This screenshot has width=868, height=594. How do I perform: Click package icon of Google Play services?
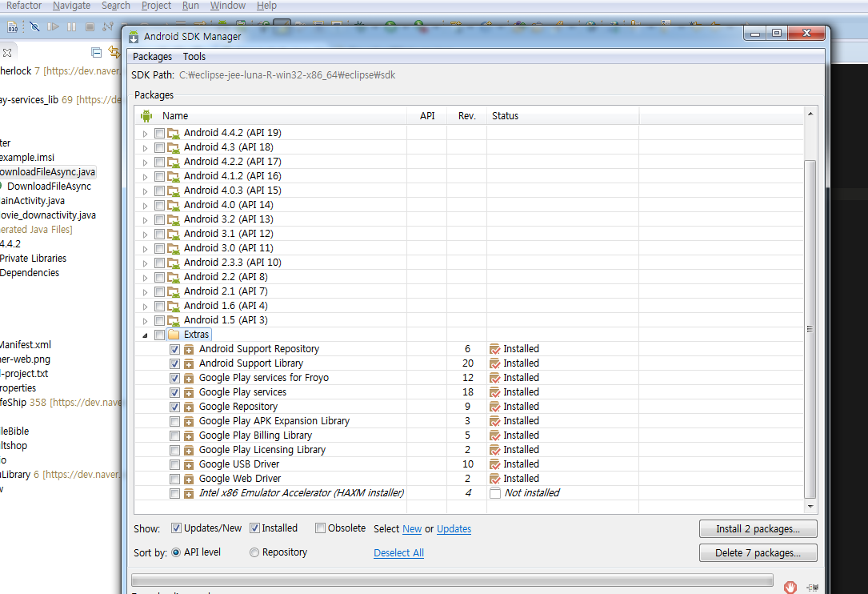point(189,392)
